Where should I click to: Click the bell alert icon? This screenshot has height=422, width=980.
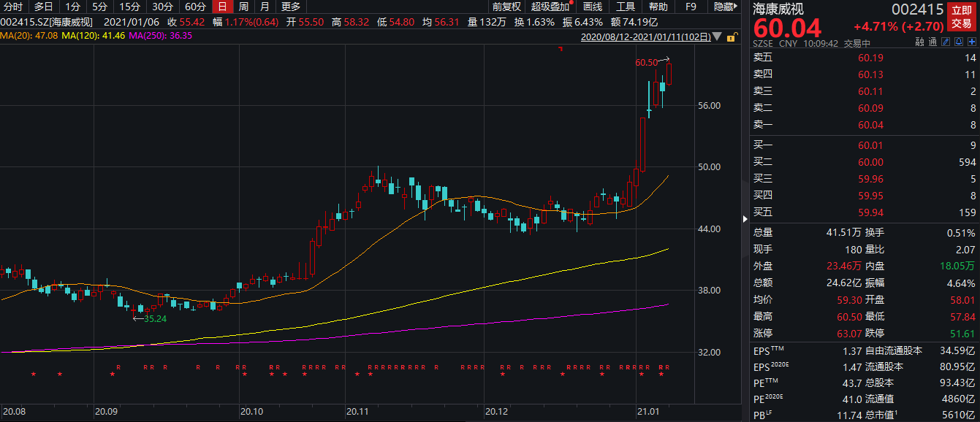[x=958, y=43]
